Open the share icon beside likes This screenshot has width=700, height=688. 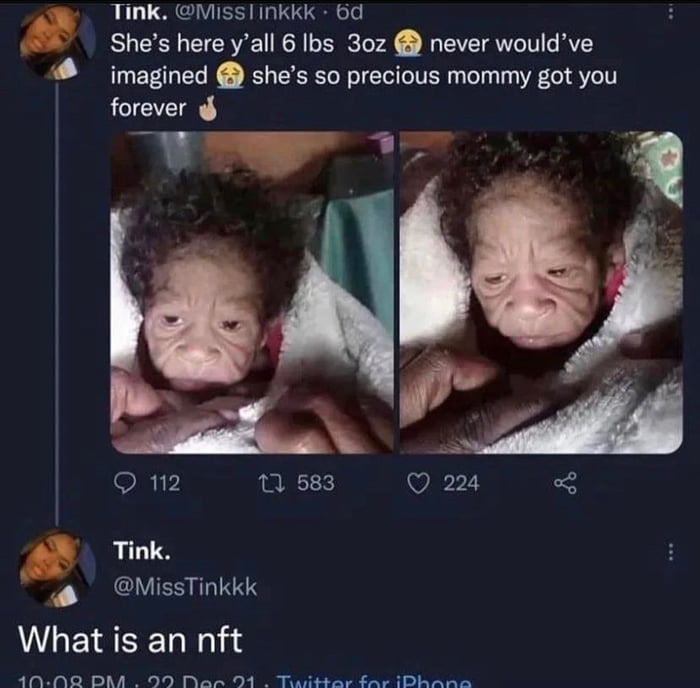565,483
